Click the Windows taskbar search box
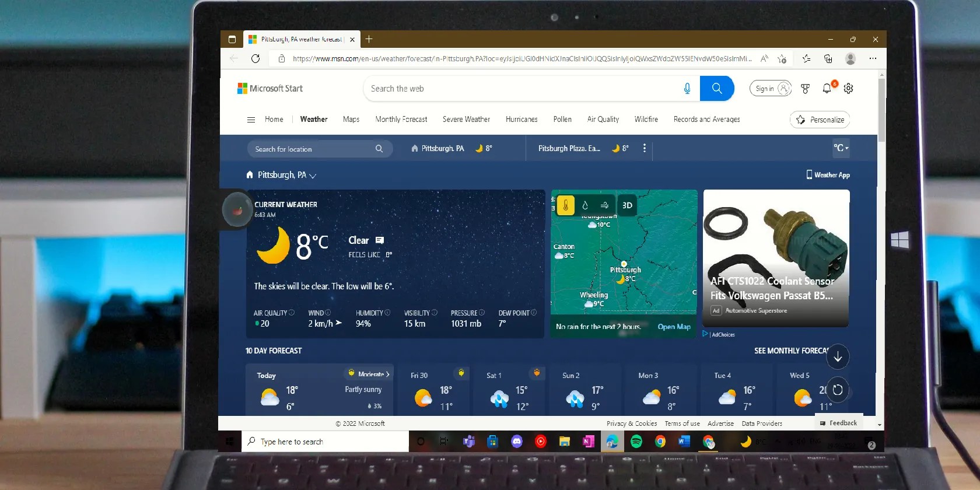Image resolution: width=980 pixels, height=490 pixels. point(325,442)
